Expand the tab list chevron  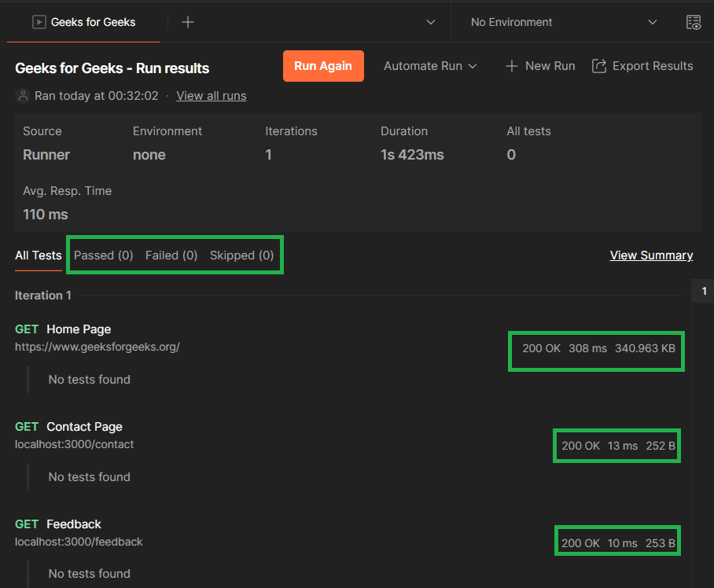coord(431,22)
